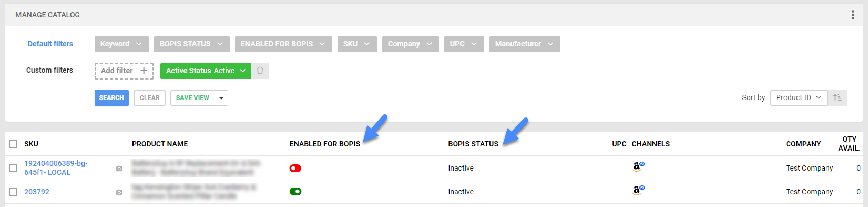Open the Sort by Product ID dropdown
This screenshot has height=207, width=868.
click(x=799, y=97)
